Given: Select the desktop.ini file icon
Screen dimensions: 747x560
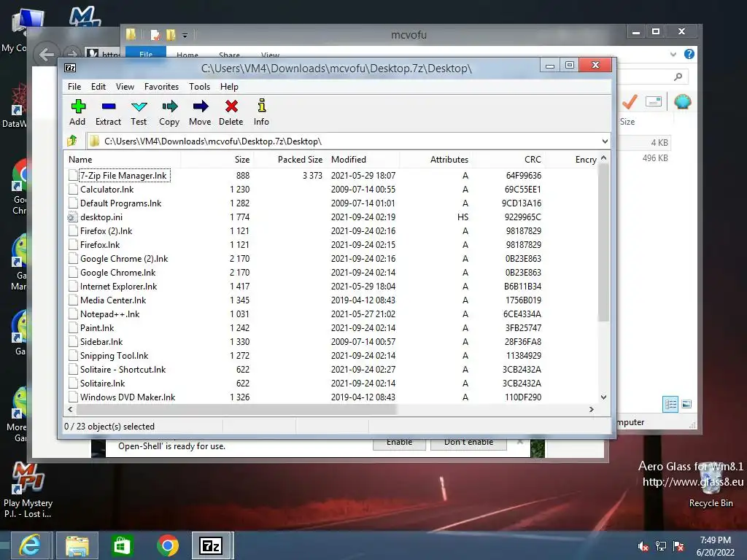Looking at the screenshot, I should [x=72, y=217].
